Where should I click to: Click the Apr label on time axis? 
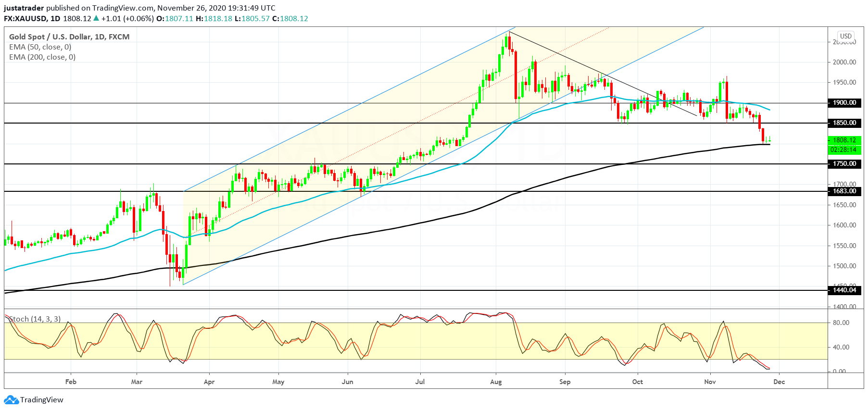tap(209, 382)
